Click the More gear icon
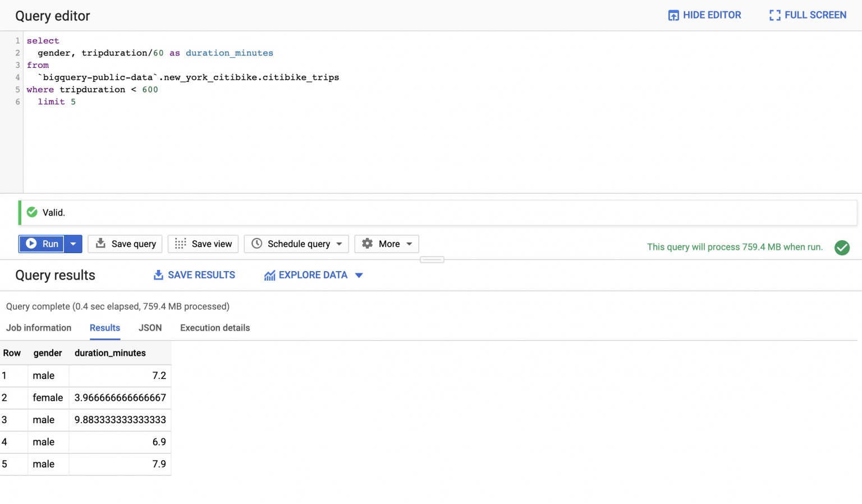This screenshot has height=504, width=862. pyautogui.click(x=368, y=244)
